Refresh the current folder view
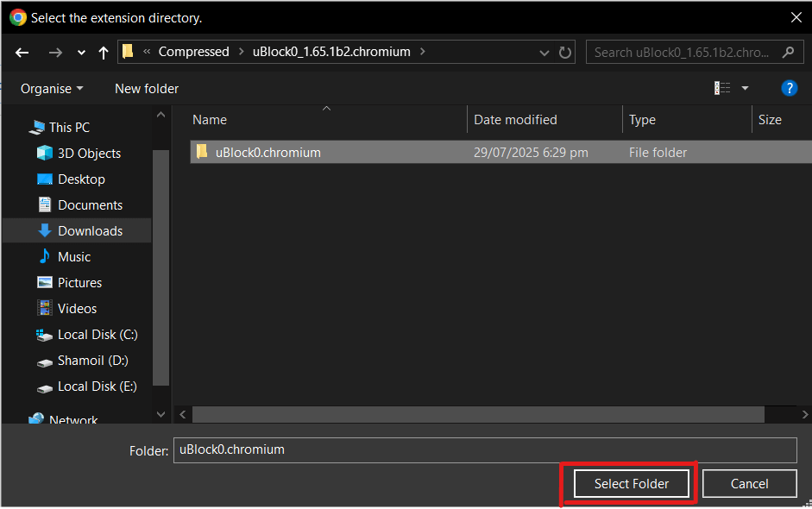This screenshot has width=812, height=509. 565,53
